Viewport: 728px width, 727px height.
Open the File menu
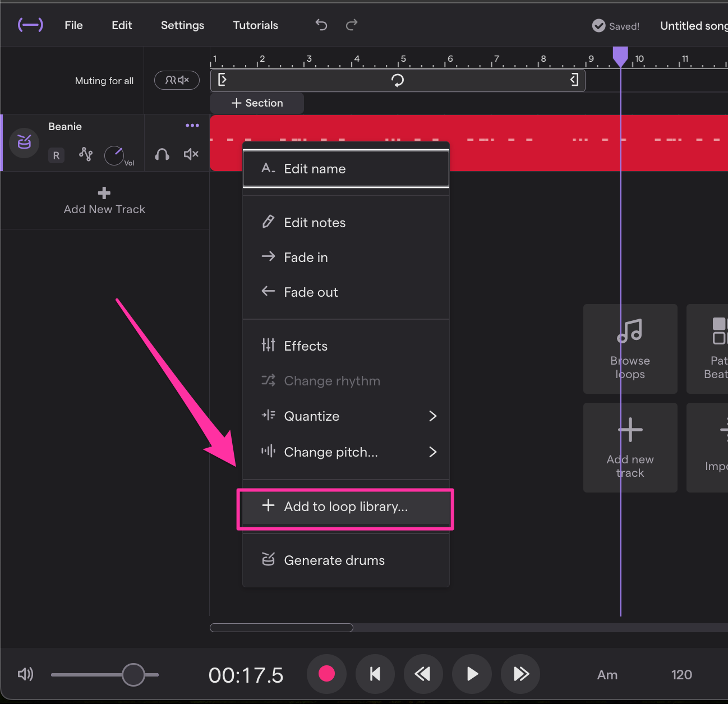click(x=73, y=25)
